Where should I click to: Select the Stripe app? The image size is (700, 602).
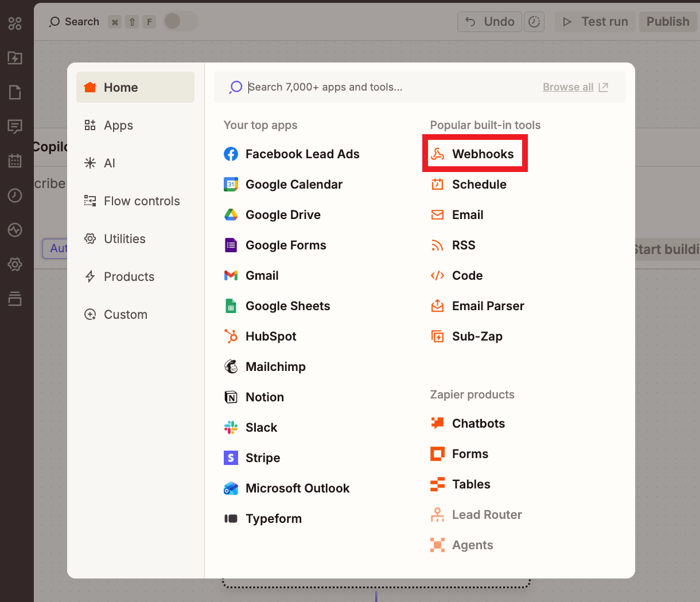252,458
